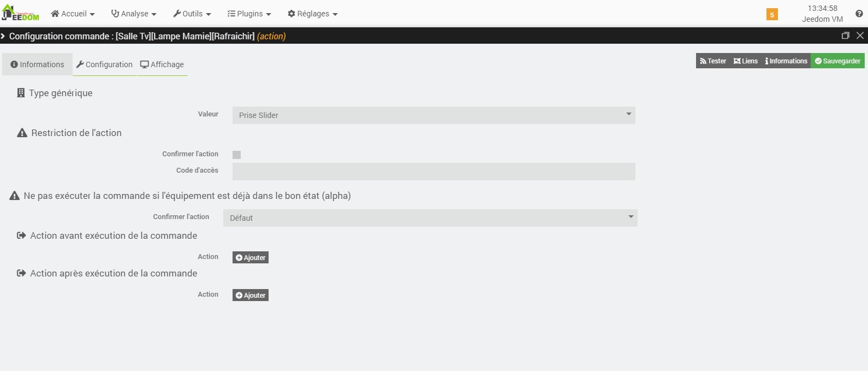Toggle the Confirmer l'action checkbox

point(236,155)
